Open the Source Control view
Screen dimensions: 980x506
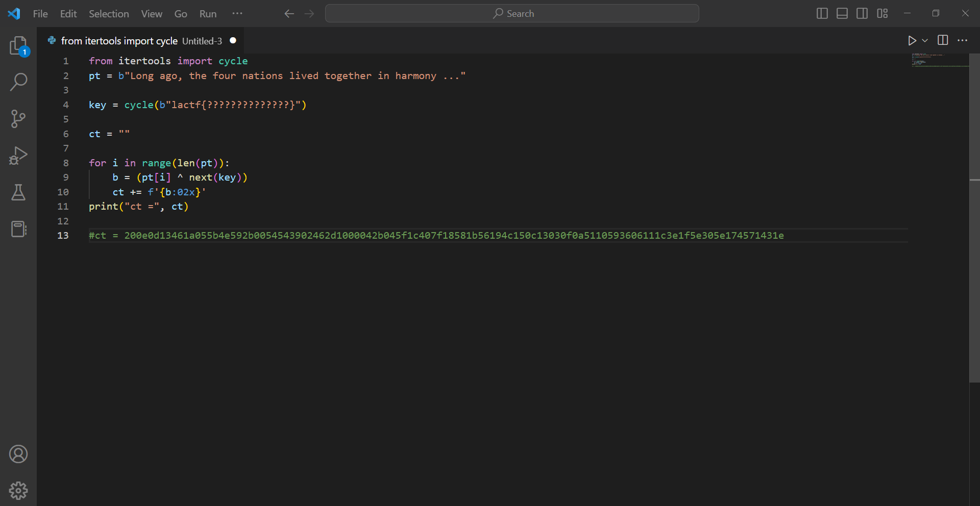tap(18, 119)
